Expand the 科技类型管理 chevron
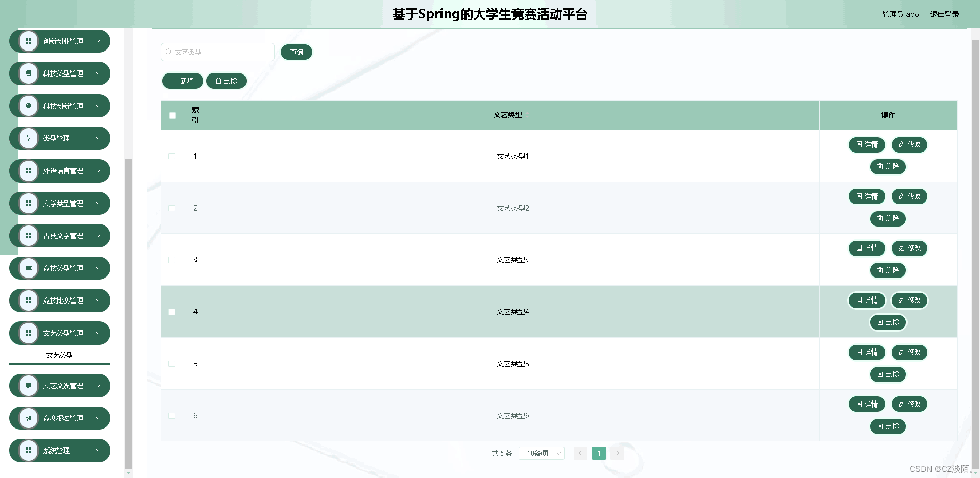This screenshot has height=478, width=980. [99, 73]
